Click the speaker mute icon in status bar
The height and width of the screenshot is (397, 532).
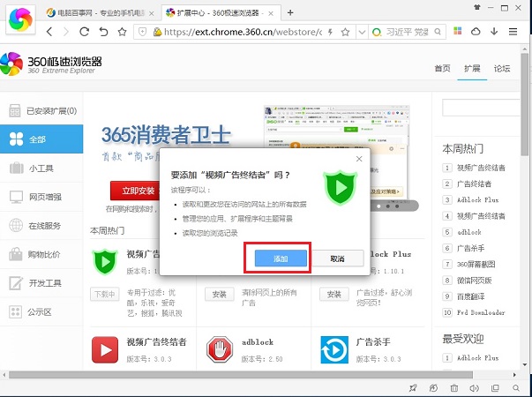click(x=475, y=388)
